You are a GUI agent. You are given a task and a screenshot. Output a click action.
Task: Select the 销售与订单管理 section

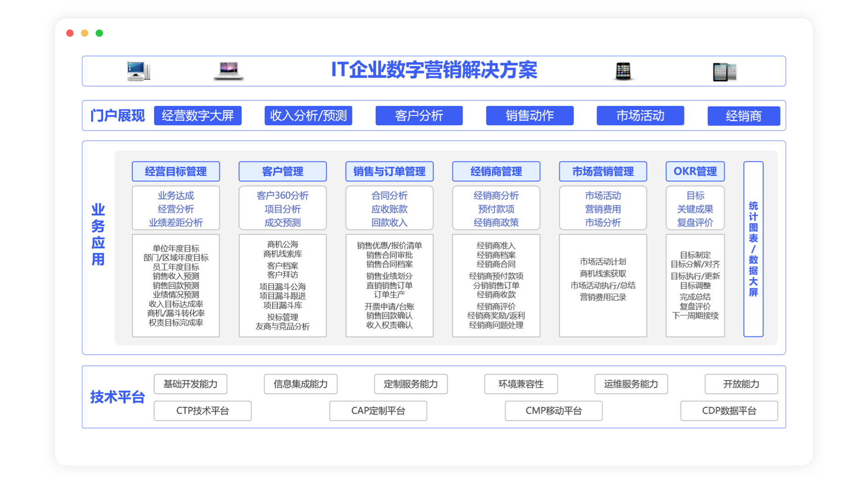click(389, 171)
